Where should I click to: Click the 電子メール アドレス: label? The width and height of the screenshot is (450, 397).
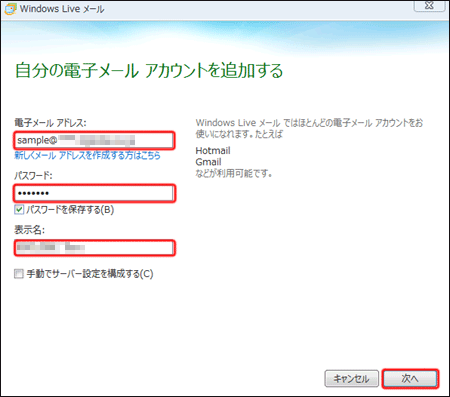tap(50, 123)
